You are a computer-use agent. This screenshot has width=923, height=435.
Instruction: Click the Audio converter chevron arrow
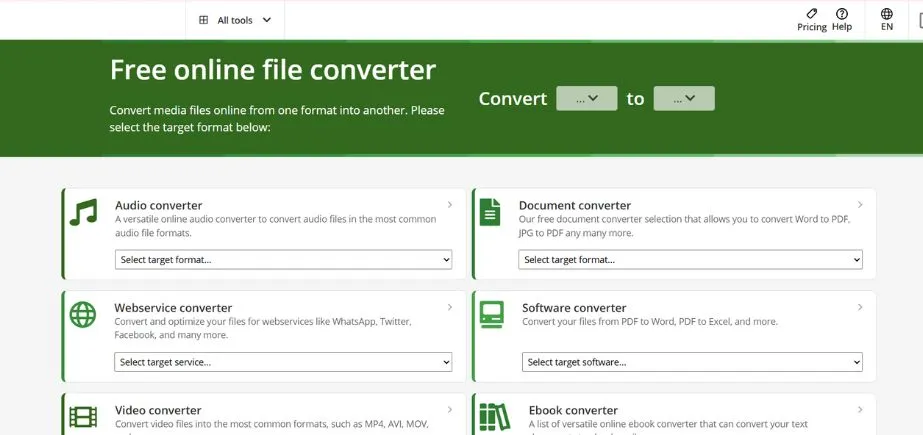tap(450, 205)
